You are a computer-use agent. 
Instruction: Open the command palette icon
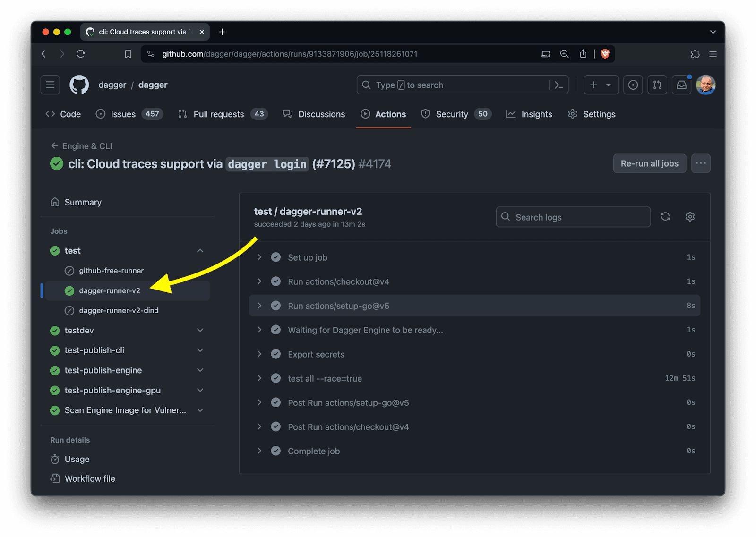pos(559,85)
